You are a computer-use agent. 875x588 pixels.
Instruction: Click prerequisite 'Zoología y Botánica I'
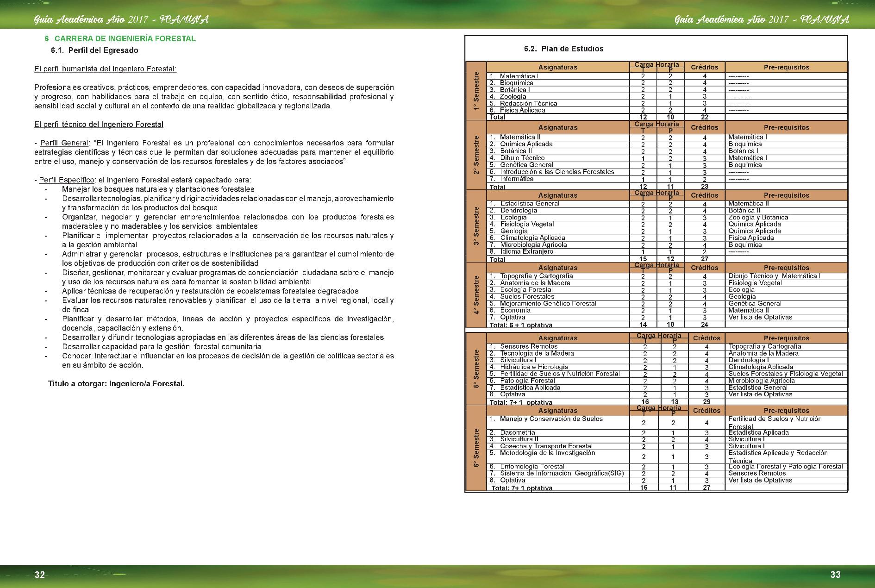coord(760,217)
